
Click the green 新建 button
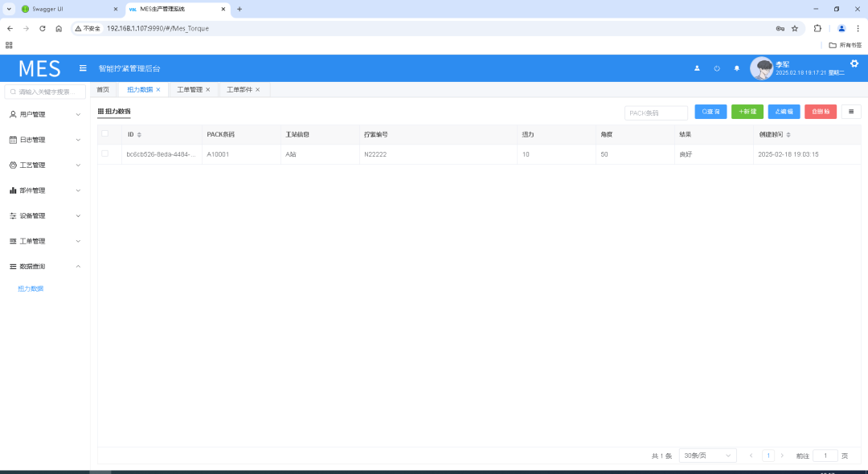click(x=747, y=112)
